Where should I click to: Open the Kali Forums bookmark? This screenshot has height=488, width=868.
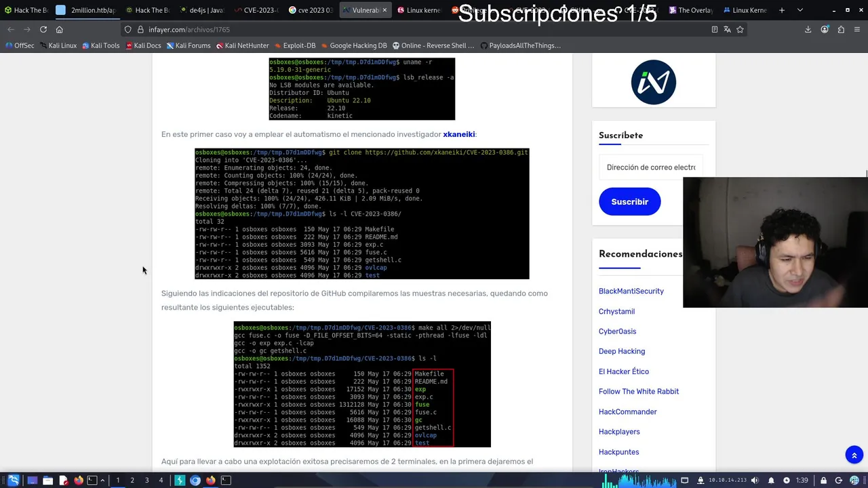pos(189,45)
